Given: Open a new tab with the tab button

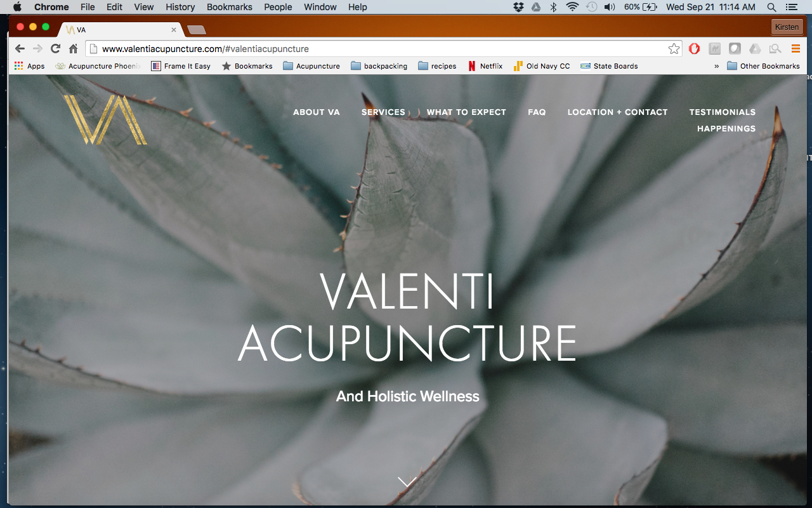Looking at the screenshot, I should tap(197, 30).
